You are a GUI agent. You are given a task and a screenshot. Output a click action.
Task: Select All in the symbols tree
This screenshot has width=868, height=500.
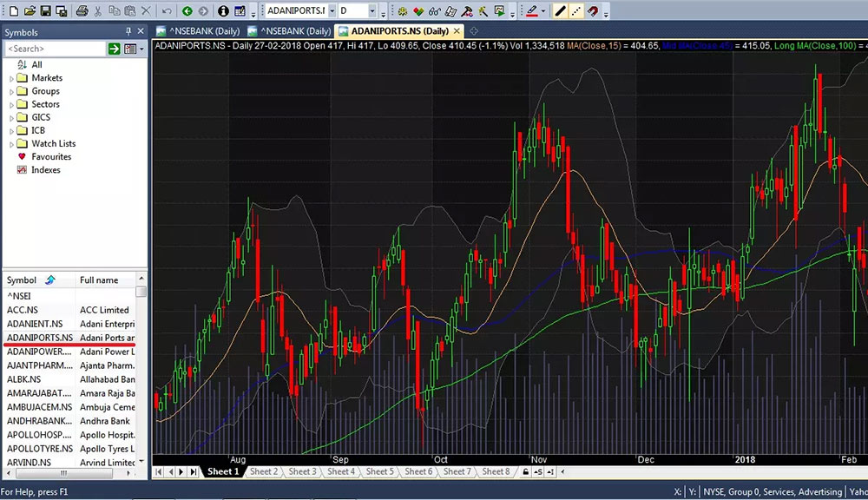click(36, 64)
